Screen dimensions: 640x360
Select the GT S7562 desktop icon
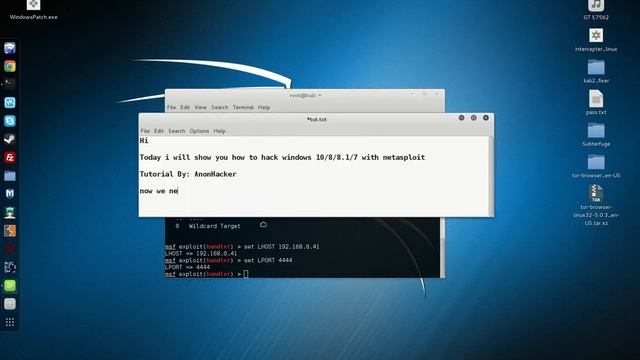(596, 10)
